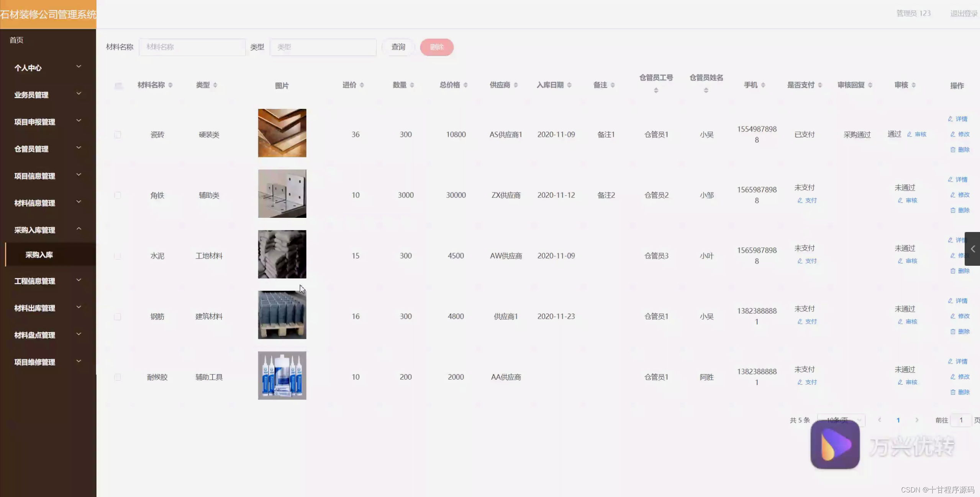Sort table by 总价格 column

[x=465, y=85]
